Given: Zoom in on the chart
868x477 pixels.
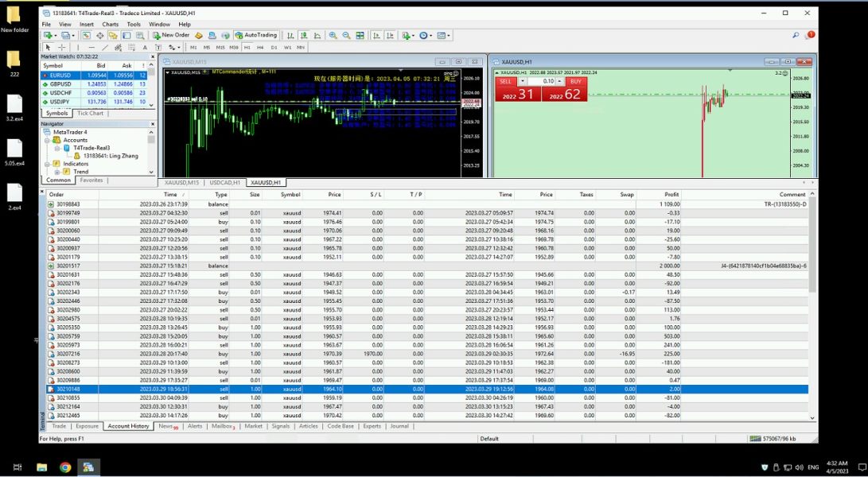Looking at the screenshot, I should (333, 35).
